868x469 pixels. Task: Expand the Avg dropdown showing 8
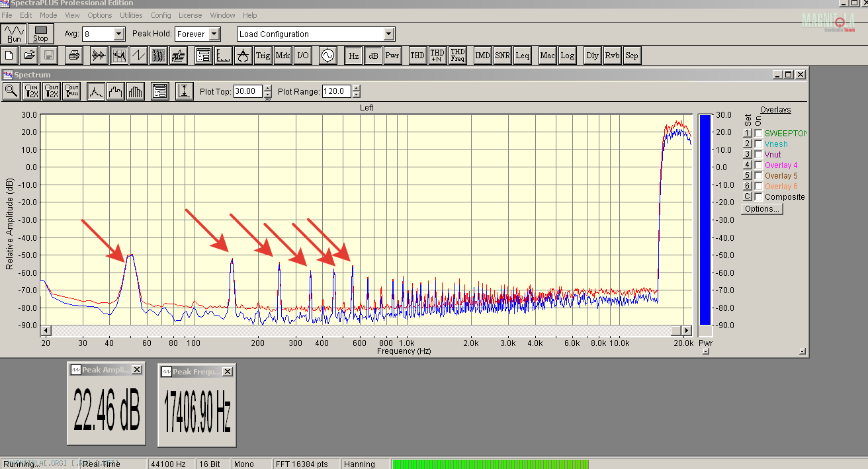[119, 34]
